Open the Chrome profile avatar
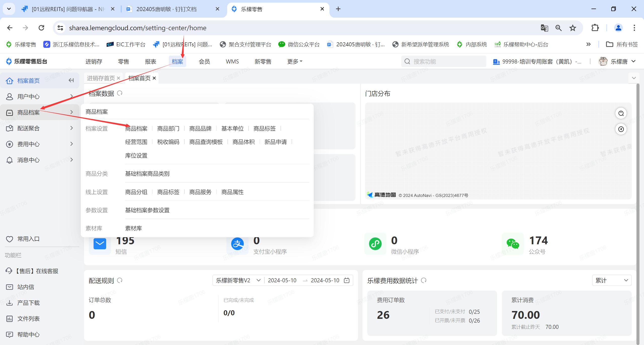The width and height of the screenshot is (644, 345). click(618, 28)
